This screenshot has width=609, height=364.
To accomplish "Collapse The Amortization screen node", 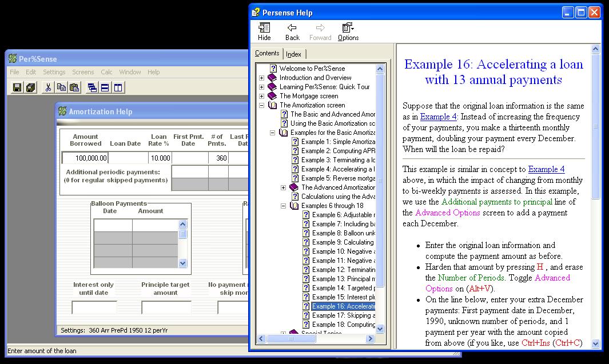I will coord(262,105).
